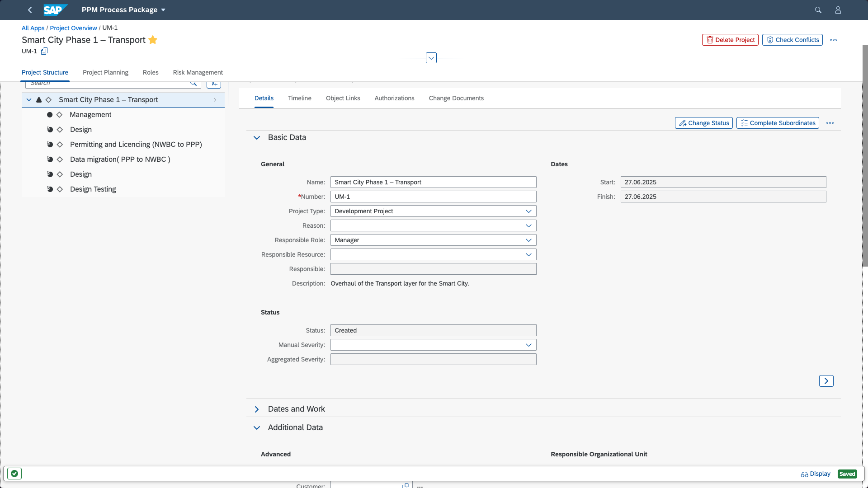Collapse the page header with chevron button
The height and width of the screenshot is (488, 868).
pyautogui.click(x=431, y=58)
